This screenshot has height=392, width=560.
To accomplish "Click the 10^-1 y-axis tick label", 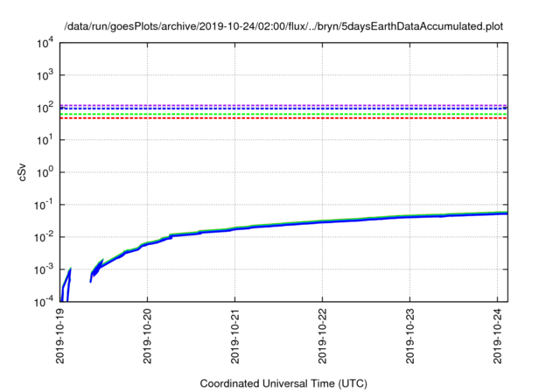I will click(x=44, y=205).
